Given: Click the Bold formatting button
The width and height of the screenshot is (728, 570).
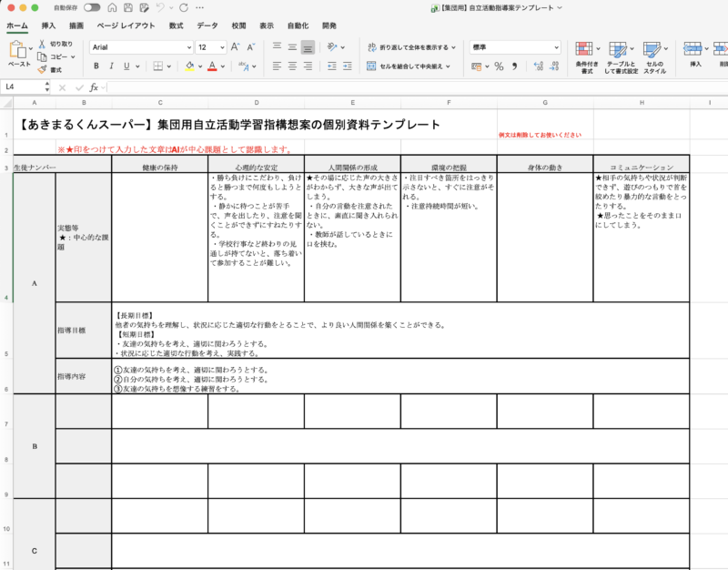Looking at the screenshot, I should [96, 66].
